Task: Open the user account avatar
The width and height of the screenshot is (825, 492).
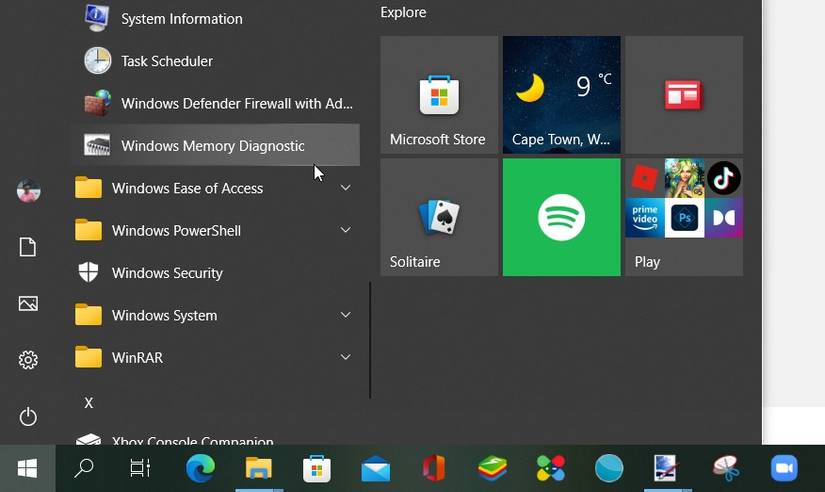Action: [x=28, y=190]
